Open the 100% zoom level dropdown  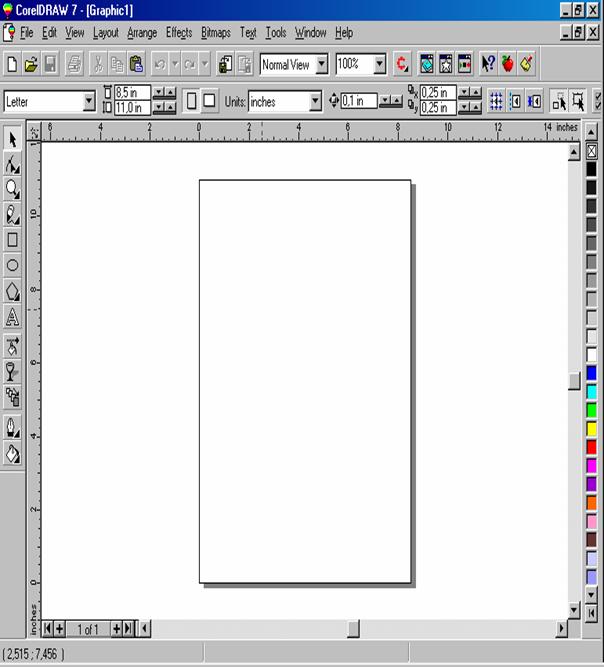point(380,64)
